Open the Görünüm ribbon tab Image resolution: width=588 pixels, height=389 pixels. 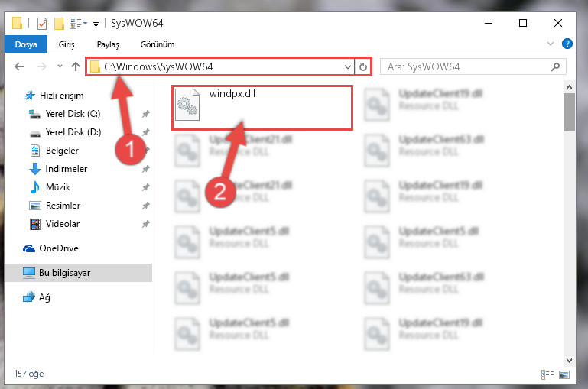pos(158,44)
